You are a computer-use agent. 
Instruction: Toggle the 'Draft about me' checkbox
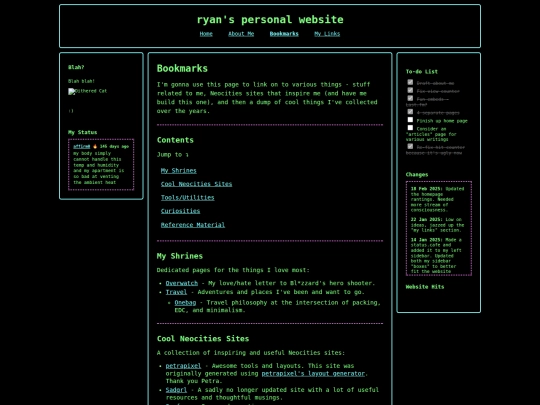tap(410, 82)
